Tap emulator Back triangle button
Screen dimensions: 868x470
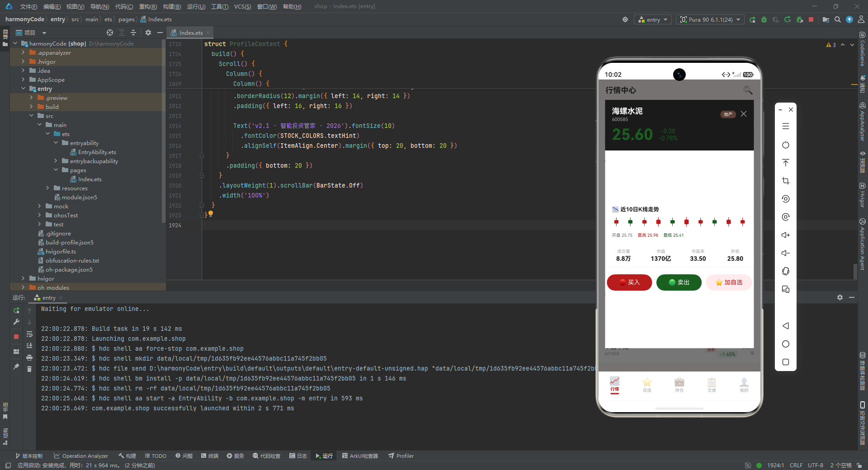[786, 326]
